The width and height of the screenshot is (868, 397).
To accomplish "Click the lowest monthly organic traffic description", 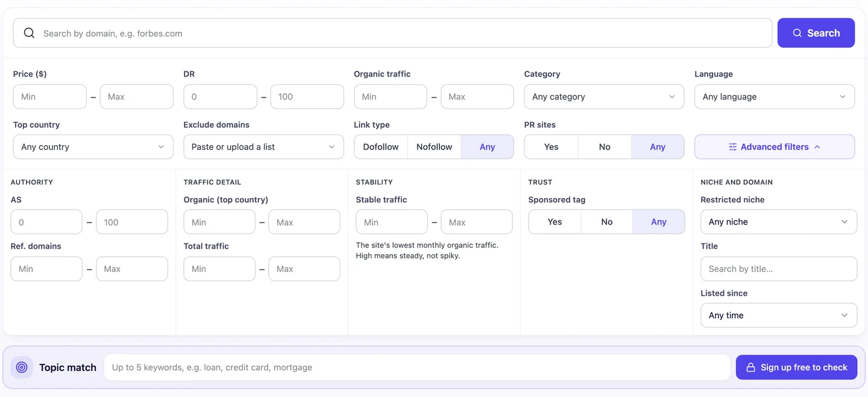I will pos(427,251).
